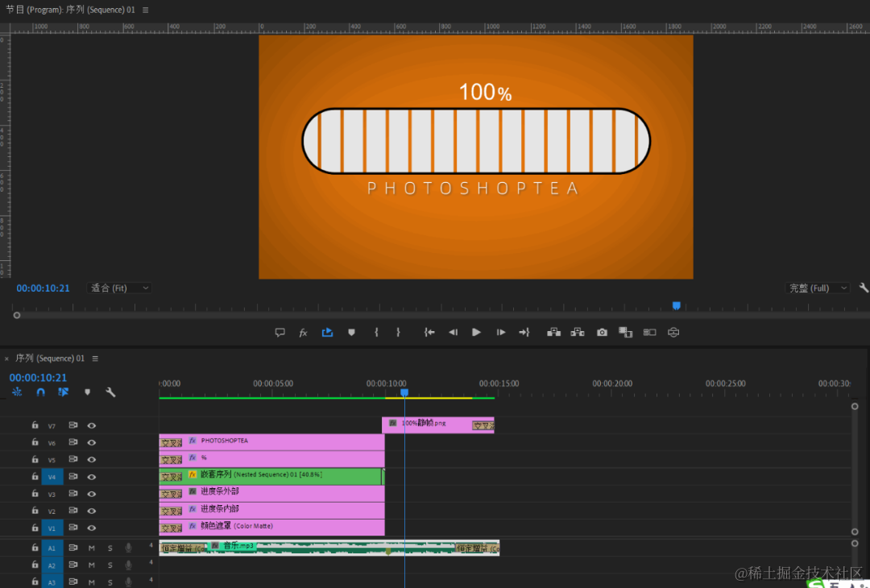Solo audio track A2
870x588 pixels.
pos(110,565)
